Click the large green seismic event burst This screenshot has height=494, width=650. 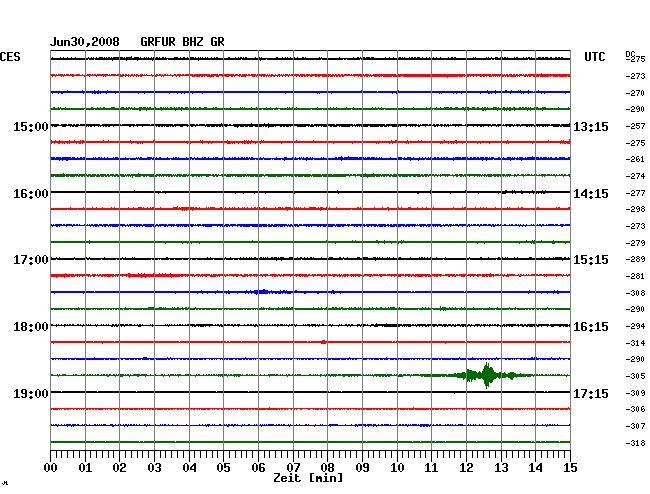tap(488, 375)
